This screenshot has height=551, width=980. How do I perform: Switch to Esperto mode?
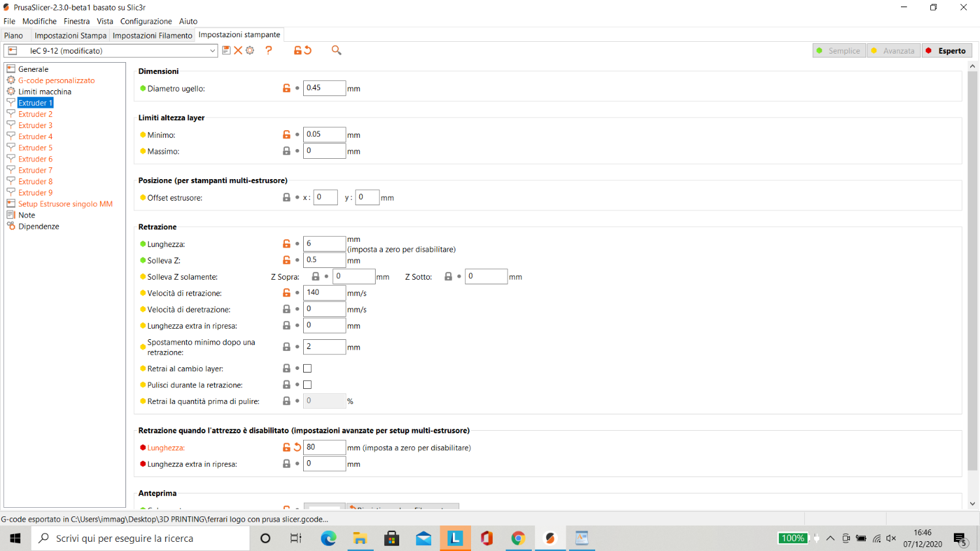947,51
